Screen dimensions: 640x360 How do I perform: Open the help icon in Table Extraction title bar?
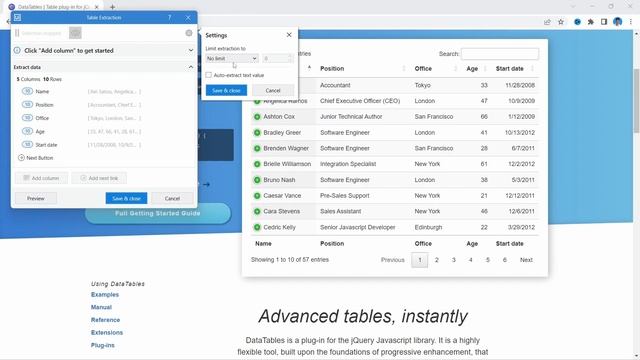pos(169,18)
